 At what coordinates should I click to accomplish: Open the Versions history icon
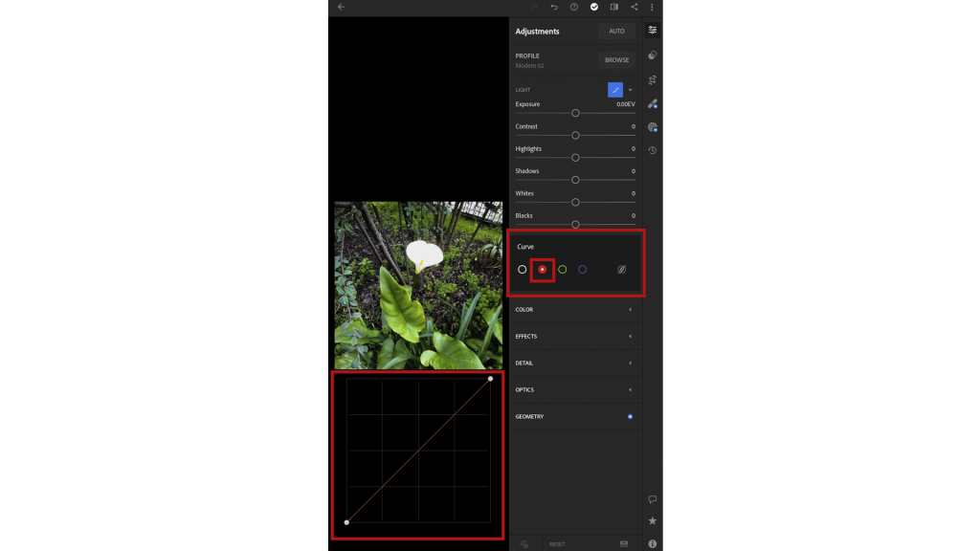[653, 150]
